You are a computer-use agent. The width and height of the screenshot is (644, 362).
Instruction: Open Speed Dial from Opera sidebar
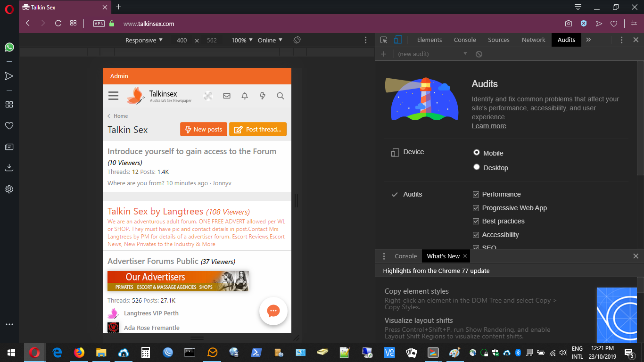point(9,105)
